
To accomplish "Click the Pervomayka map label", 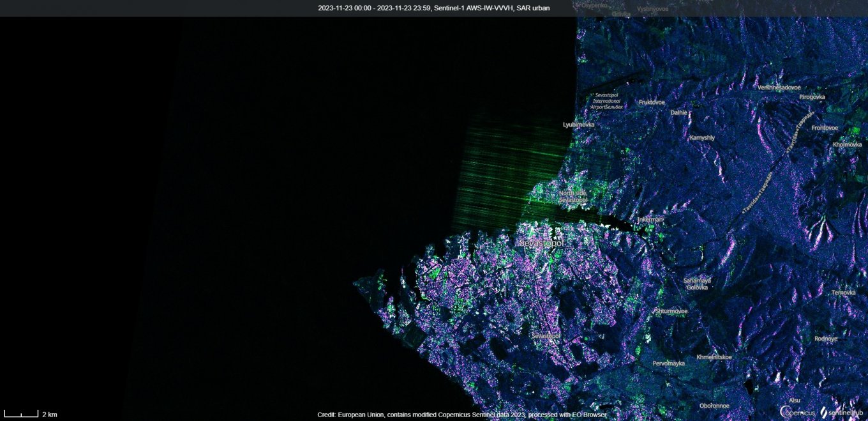I will point(668,364).
